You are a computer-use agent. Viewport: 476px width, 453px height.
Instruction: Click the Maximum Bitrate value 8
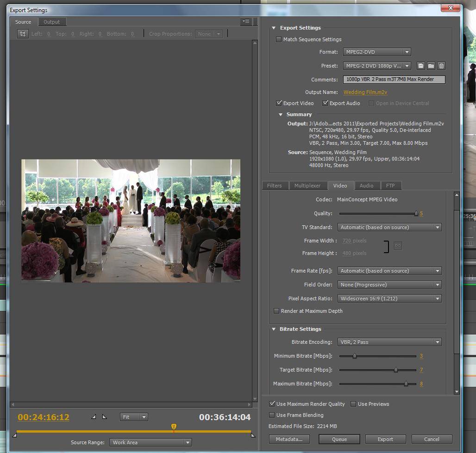tap(421, 384)
